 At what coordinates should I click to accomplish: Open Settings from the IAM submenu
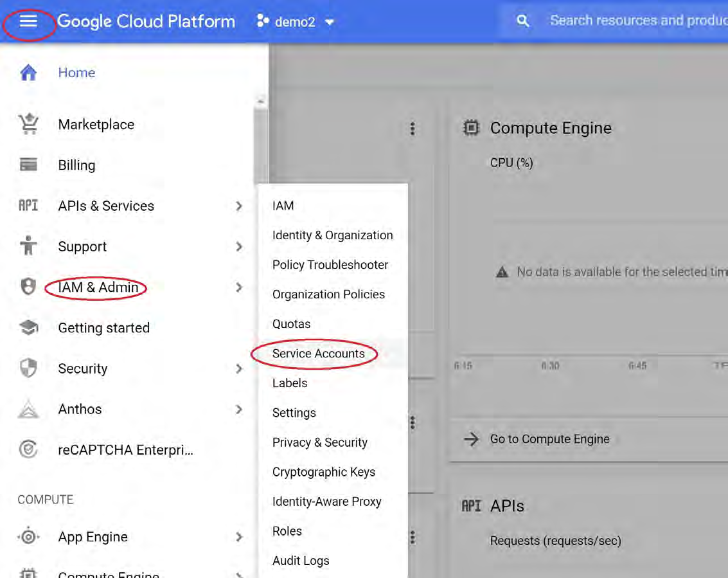[x=294, y=413]
